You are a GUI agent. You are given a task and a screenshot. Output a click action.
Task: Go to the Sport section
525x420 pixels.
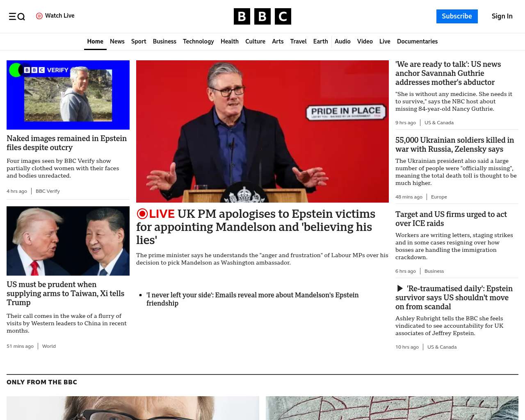[x=139, y=41]
